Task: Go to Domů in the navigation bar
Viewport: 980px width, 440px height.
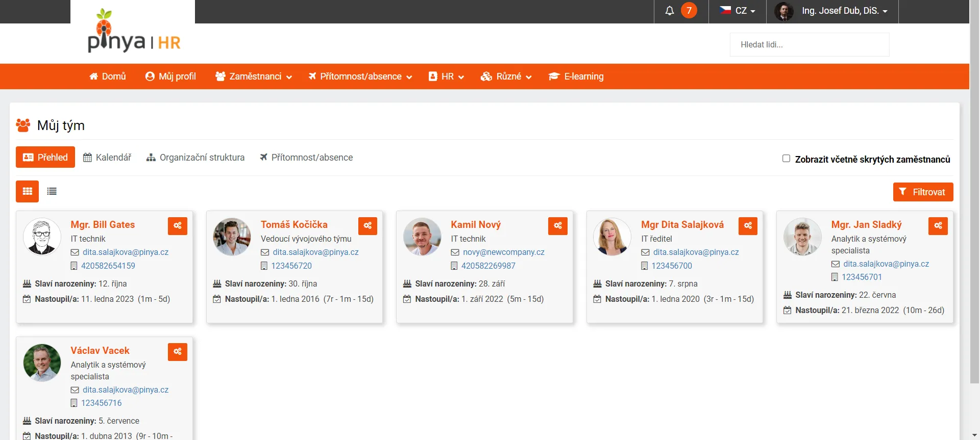Action: coord(107,76)
